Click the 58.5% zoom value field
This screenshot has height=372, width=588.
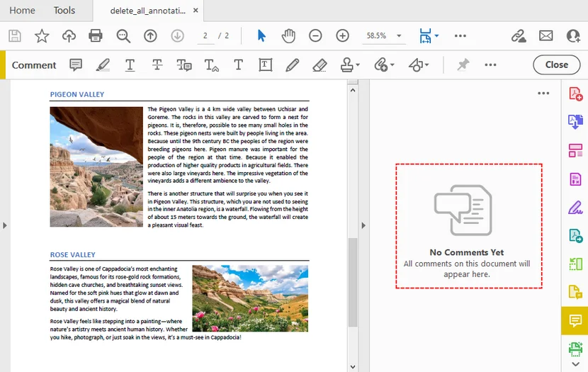(376, 36)
